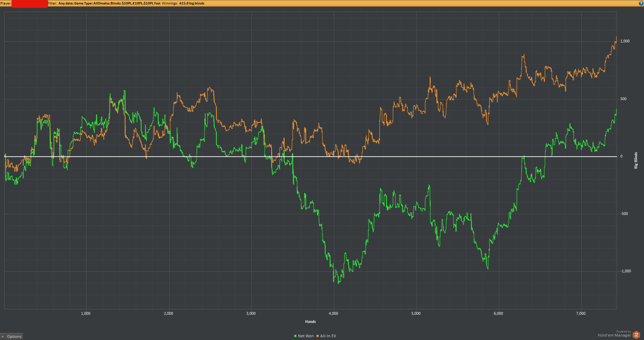Click the 415.8 big blinds winnings value
The height and width of the screenshot is (340, 644).
click(192, 3)
